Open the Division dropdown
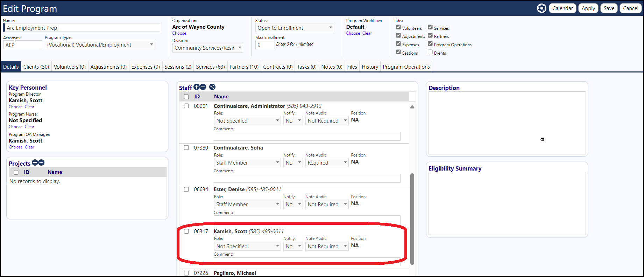This screenshot has height=277, width=644. tap(208, 48)
